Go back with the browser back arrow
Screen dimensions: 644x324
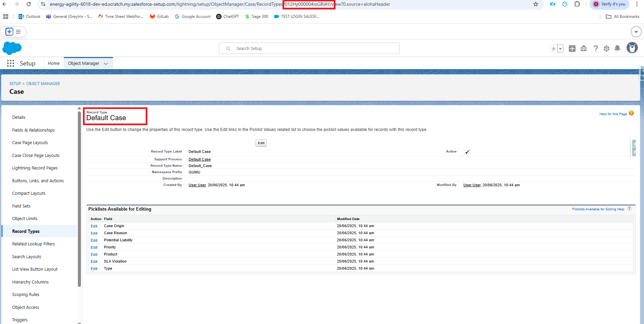[5, 4]
